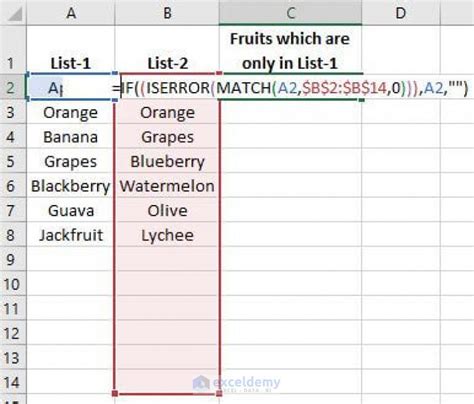Viewport: 474px width, 404px height.
Task: Click the bottom-right handle of B range
Action: [219, 394]
